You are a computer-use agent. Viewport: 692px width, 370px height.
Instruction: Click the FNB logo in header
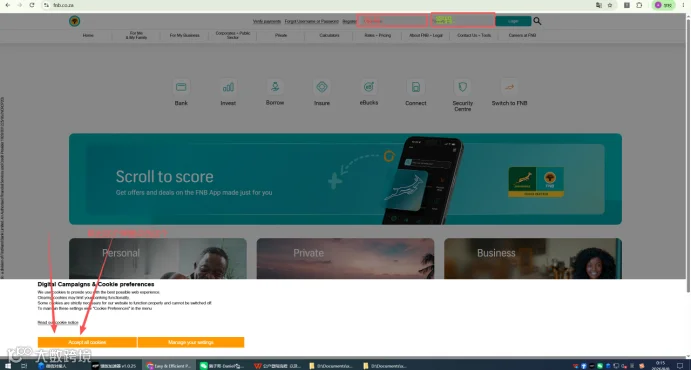pyautogui.click(x=75, y=21)
